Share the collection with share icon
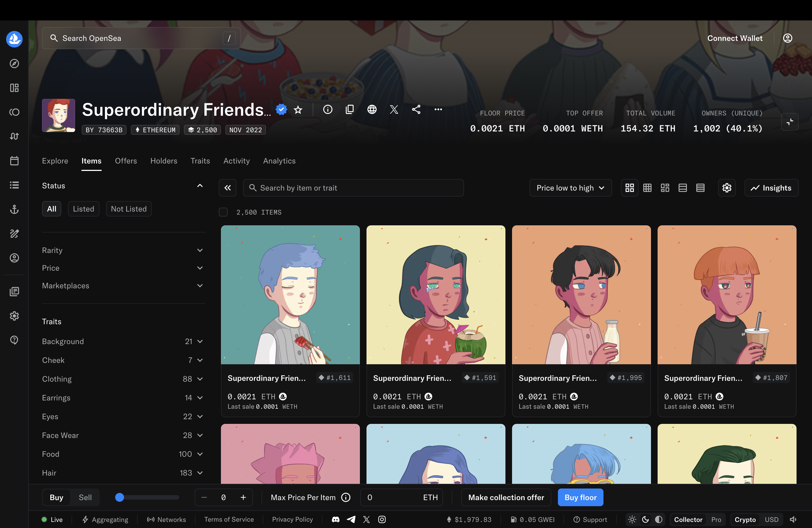The height and width of the screenshot is (528, 812). tap(416, 109)
